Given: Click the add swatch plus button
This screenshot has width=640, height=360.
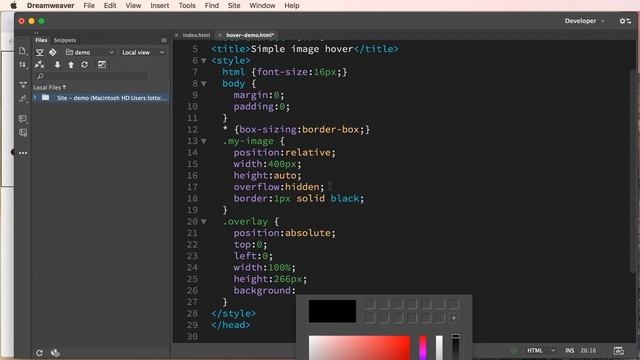Looking at the screenshot, I should click(453, 318).
